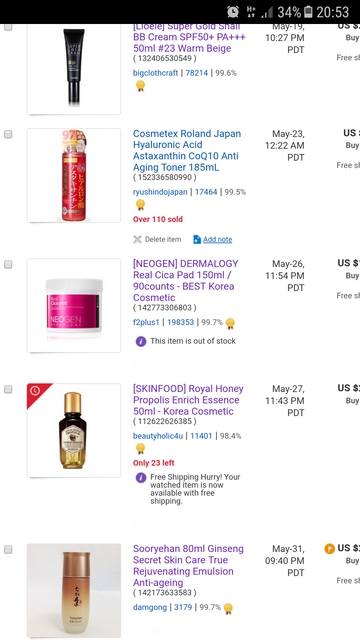Click the Add note link

(x=218, y=240)
